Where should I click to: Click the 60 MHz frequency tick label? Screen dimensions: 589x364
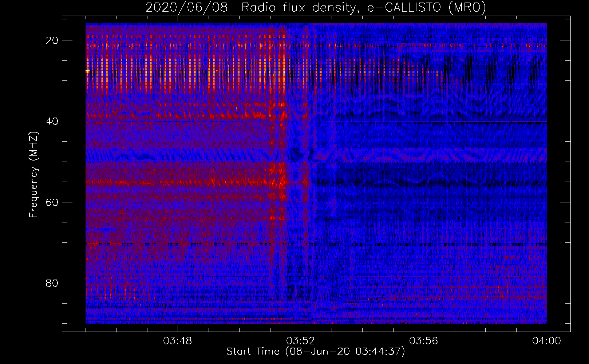[52, 202]
